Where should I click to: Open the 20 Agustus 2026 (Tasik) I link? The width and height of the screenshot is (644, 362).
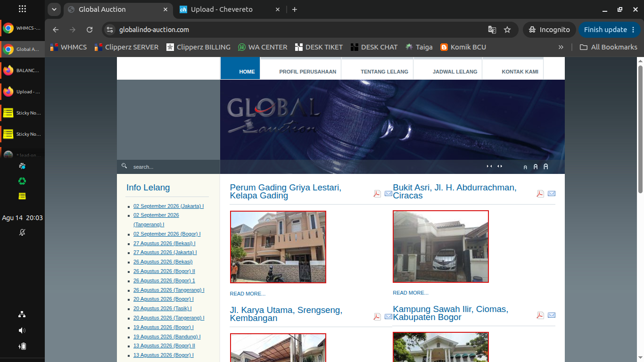coord(162,308)
